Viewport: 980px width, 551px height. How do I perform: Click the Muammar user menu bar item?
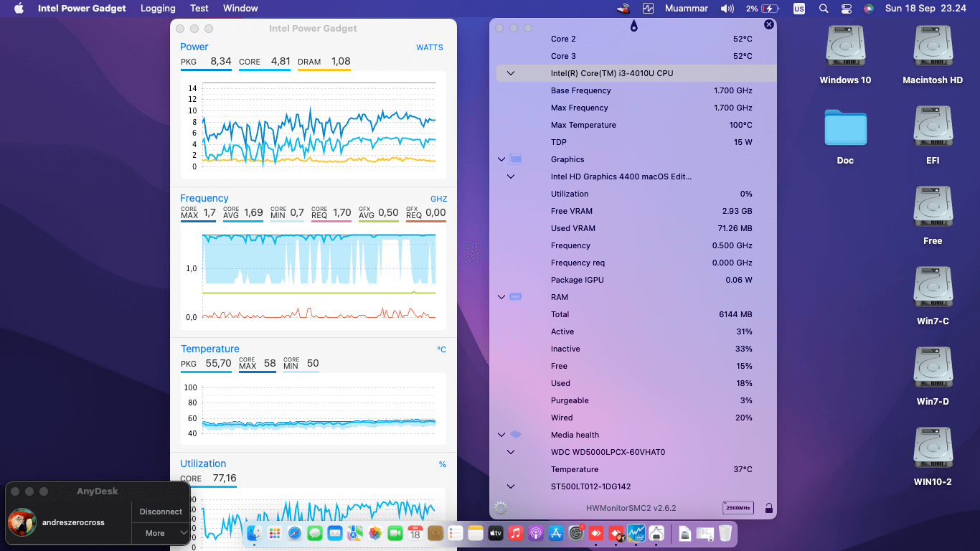coord(686,9)
